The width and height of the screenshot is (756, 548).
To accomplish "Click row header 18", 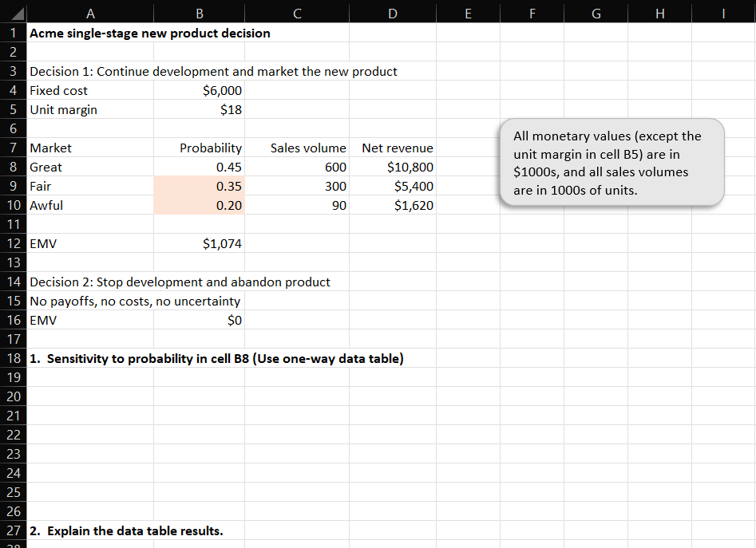I will coord(14,358).
